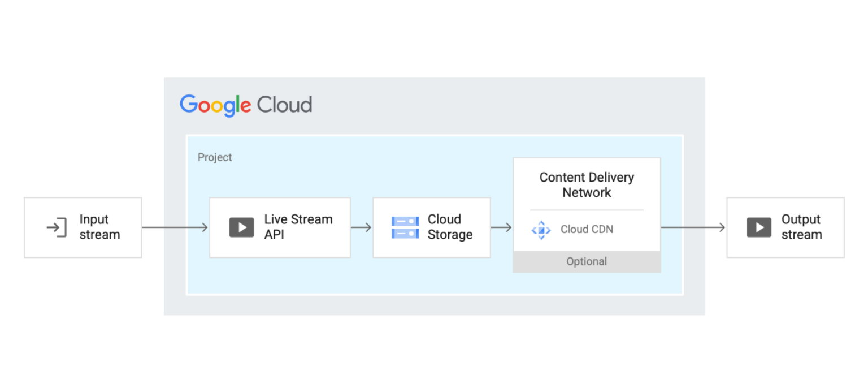Click the arrow between Cloud Storage and CDN
This screenshot has height=392, width=868.
(502, 227)
